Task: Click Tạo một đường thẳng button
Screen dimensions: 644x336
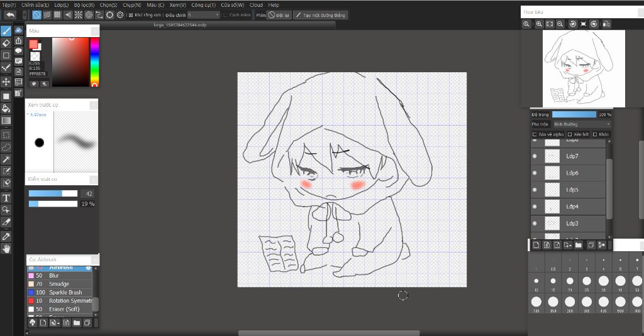Action: coord(321,15)
